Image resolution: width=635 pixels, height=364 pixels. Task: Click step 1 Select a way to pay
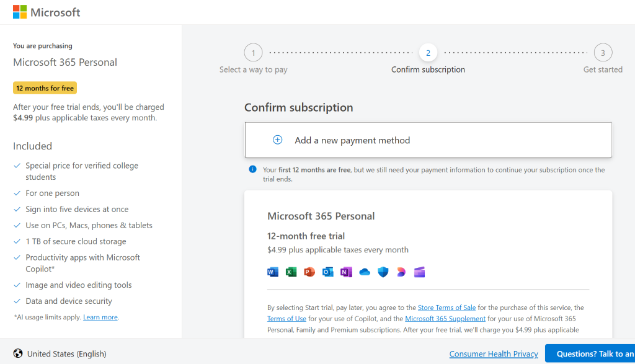pos(253,53)
